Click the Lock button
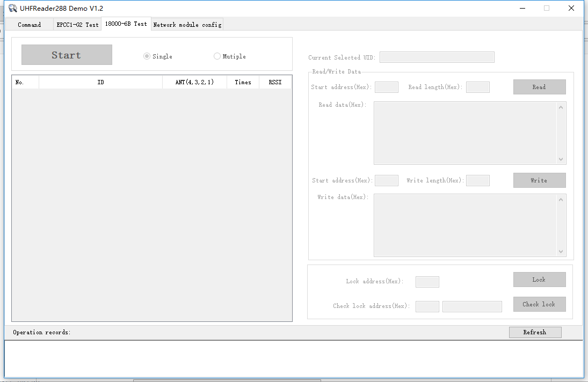588x382 pixels. tap(539, 280)
